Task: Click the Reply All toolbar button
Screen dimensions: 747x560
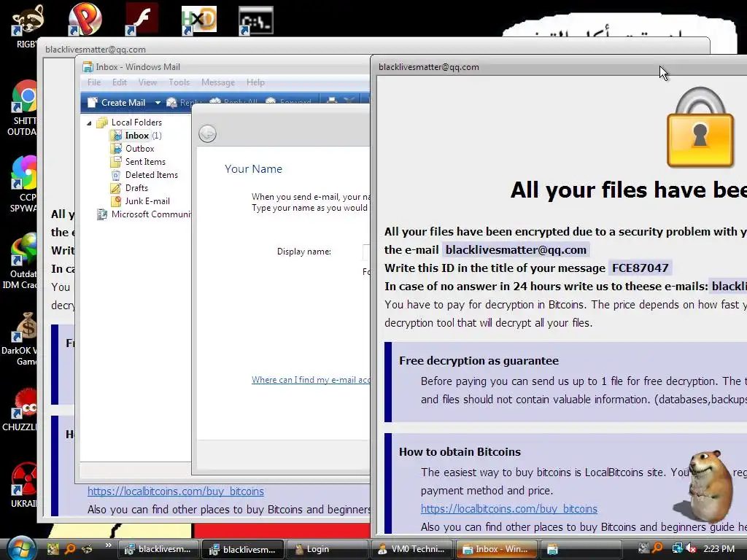Action: click(233, 102)
